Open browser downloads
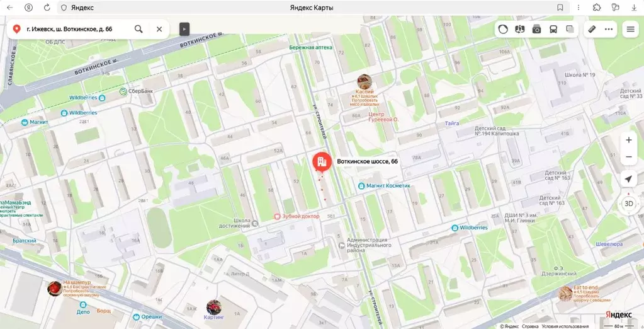The height and width of the screenshot is (329, 644). tap(634, 8)
